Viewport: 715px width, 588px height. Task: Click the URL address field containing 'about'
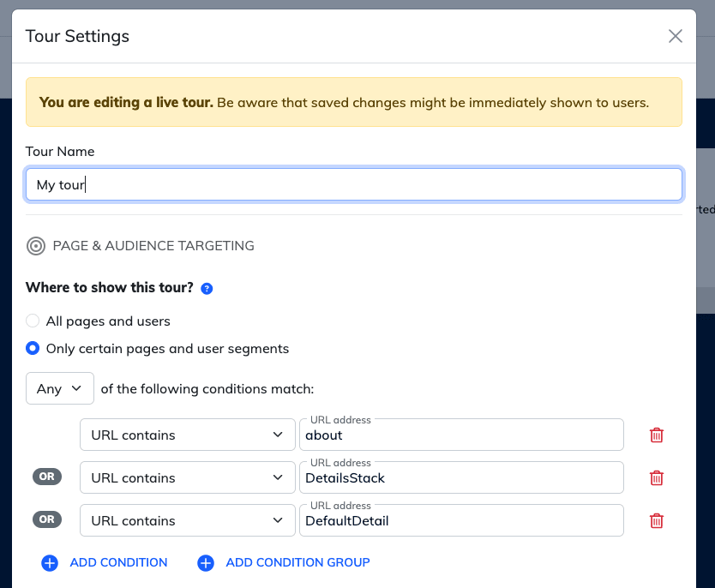point(461,435)
